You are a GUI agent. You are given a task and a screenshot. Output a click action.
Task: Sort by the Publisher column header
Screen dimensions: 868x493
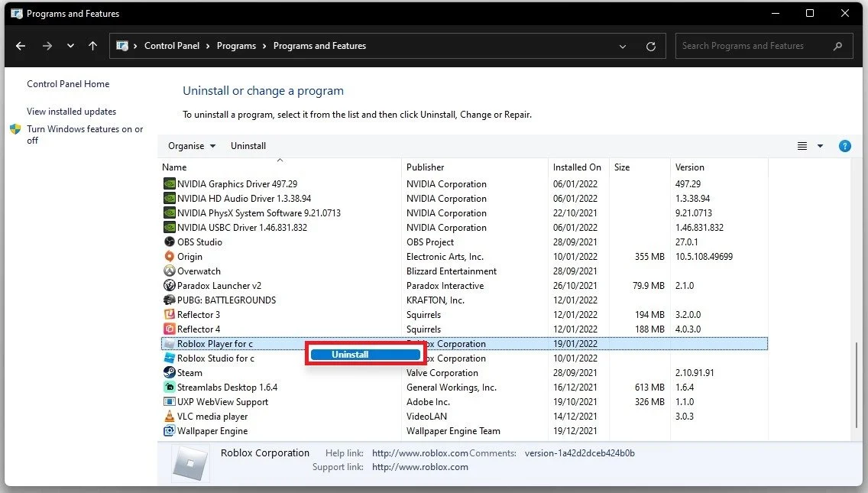click(x=474, y=167)
